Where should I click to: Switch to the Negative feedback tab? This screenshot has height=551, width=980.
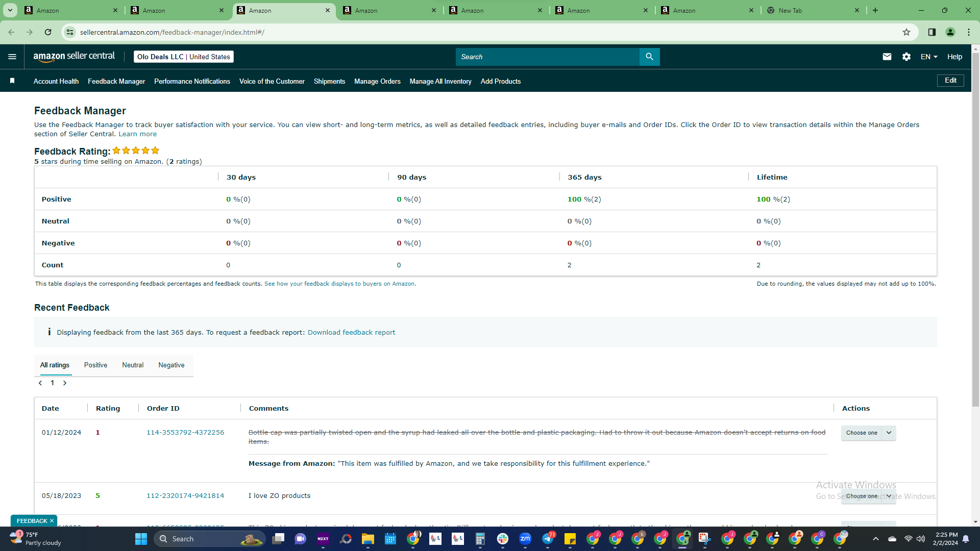coord(171,365)
